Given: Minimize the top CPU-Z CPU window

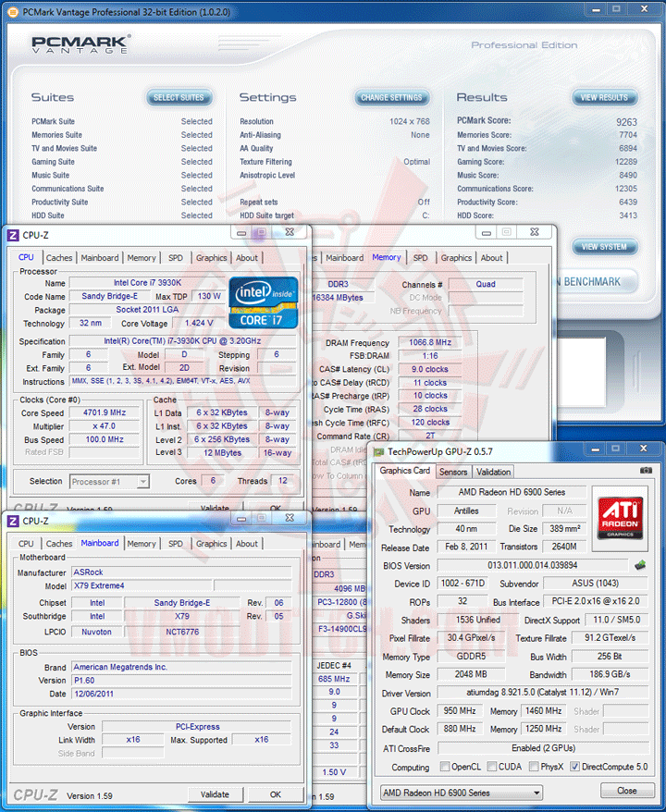Looking at the screenshot, I should tap(241, 233).
